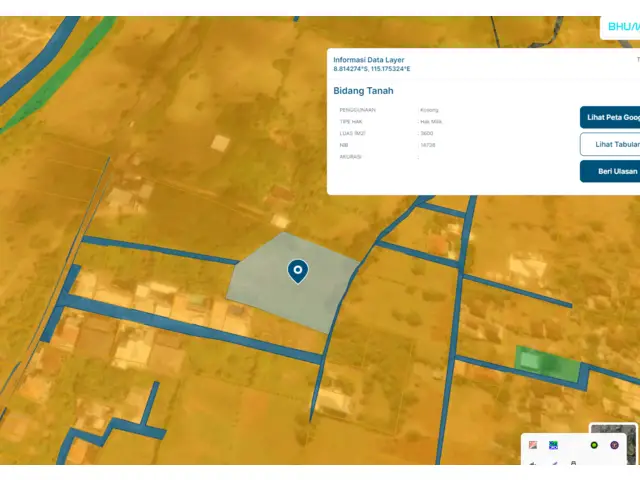Select the blue-green map layer icon
The image size is (640, 480).
[x=553, y=444]
